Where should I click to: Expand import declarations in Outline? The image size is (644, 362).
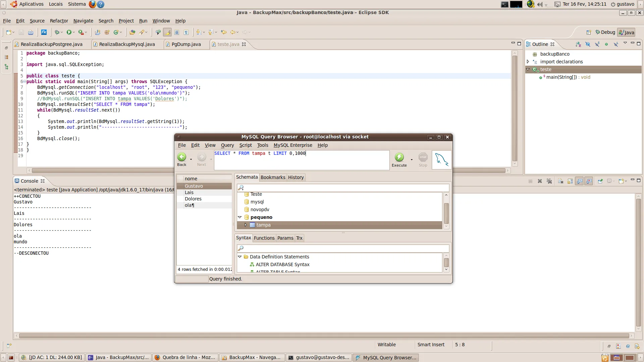pyautogui.click(x=528, y=62)
